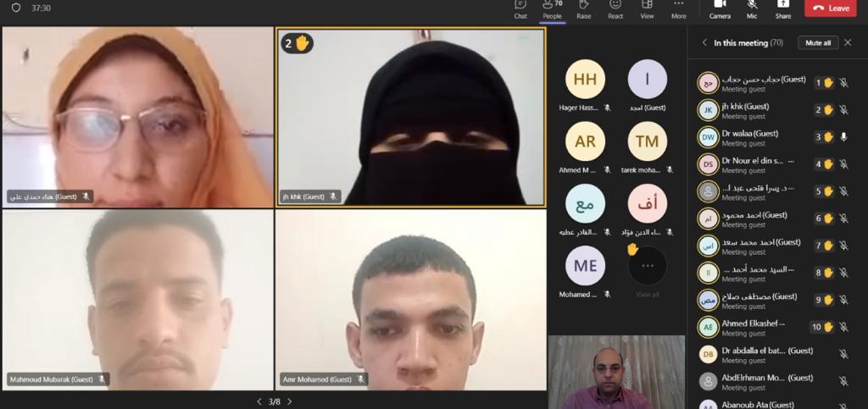Toggle the Camera on
The width and height of the screenshot is (868, 409).
click(x=720, y=8)
